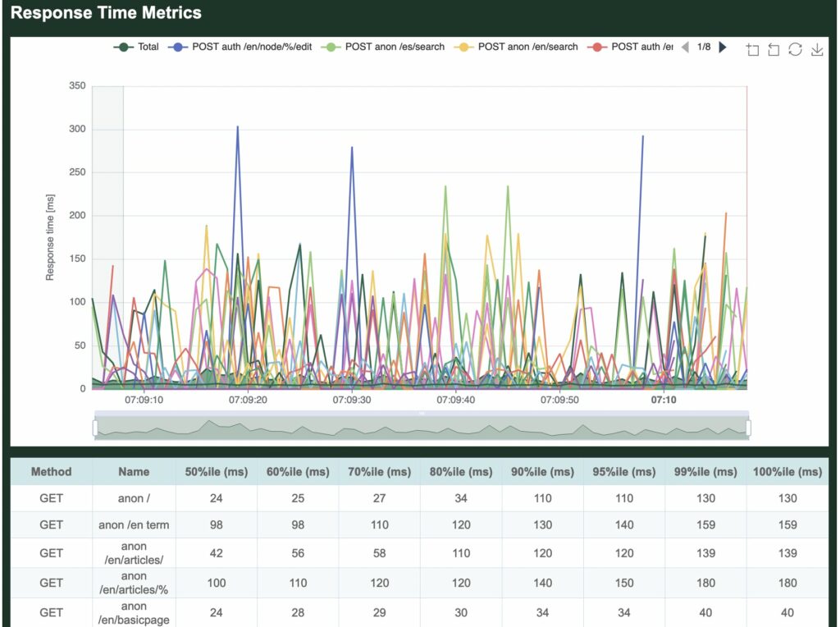Select the 'anon /en/articles/%' name cell

point(134,583)
